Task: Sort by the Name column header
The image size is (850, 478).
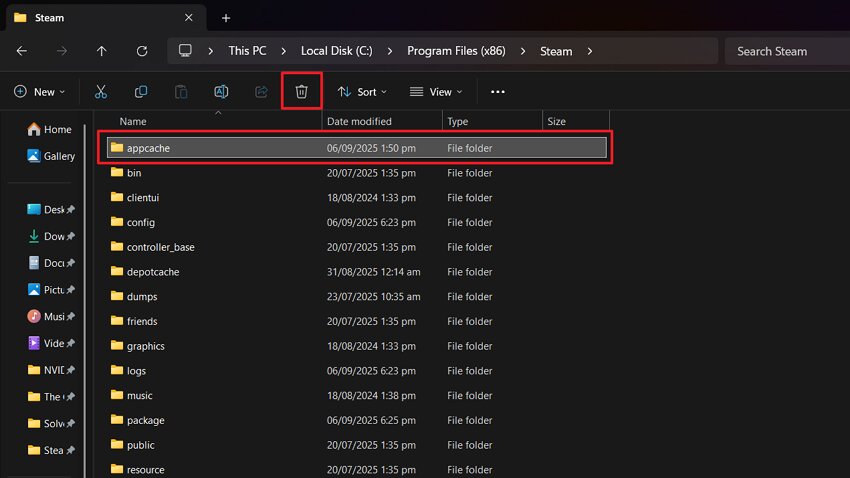Action: (133, 121)
